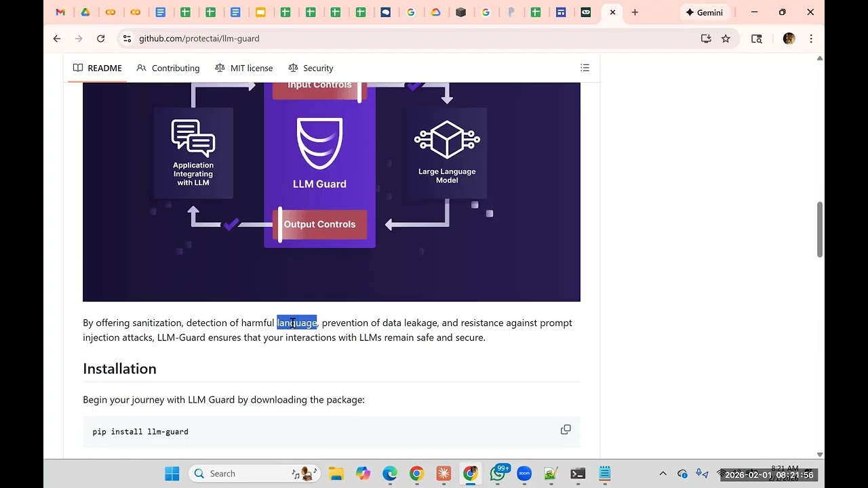868x488 pixels.
Task: Open the orange starburst Claude app
Action: click(443, 474)
